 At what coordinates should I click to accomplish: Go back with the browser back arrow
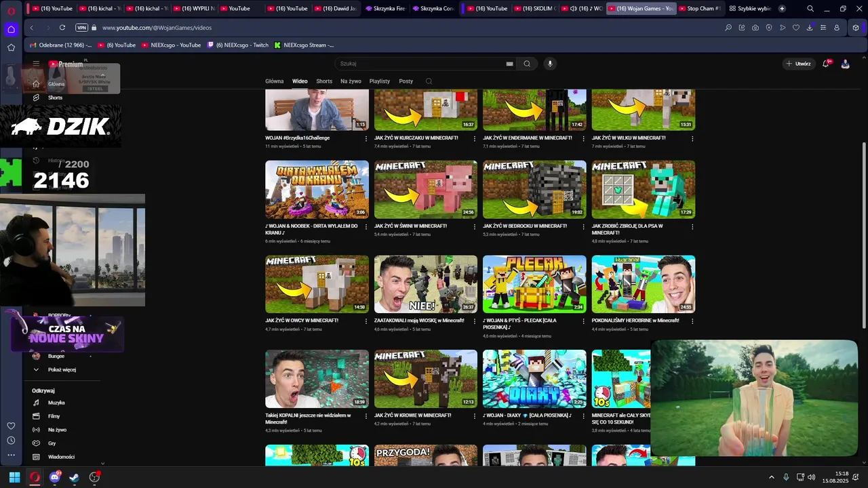(32, 28)
